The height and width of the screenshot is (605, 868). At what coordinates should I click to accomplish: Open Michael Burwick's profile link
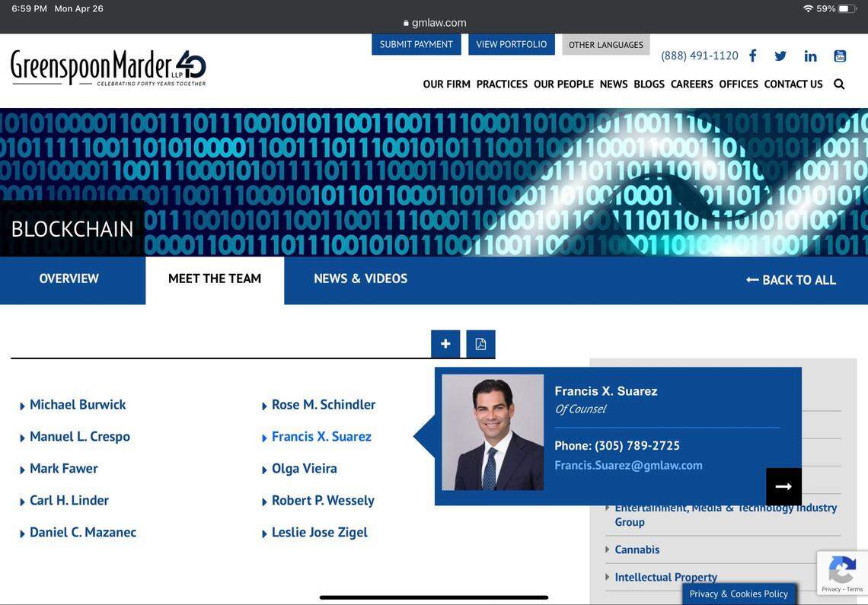click(78, 405)
